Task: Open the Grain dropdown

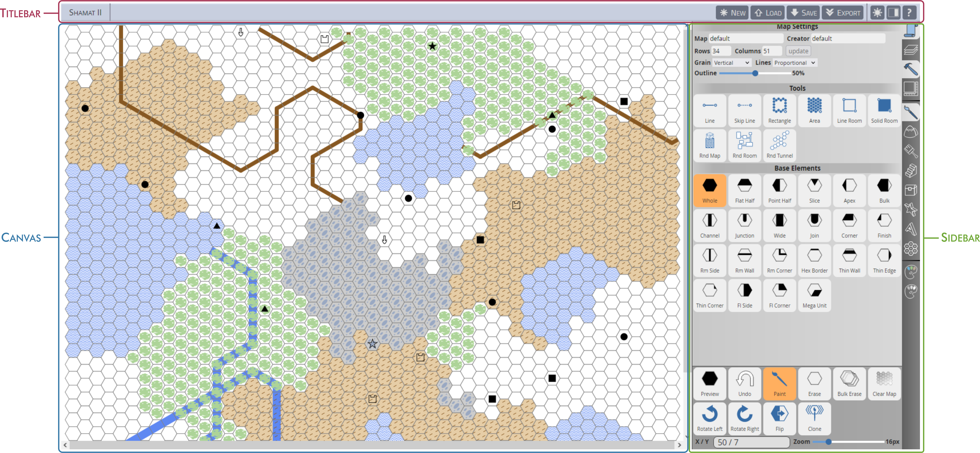Action: [731, 63]
